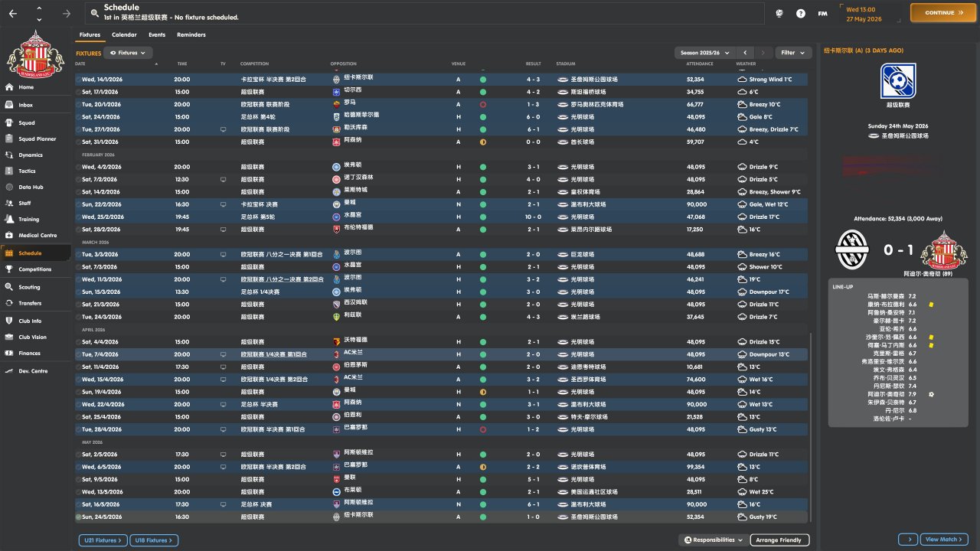This screenshot has height=551, width=980.
Task: Open the Inbox from sidebar
Action: (26, 105)
